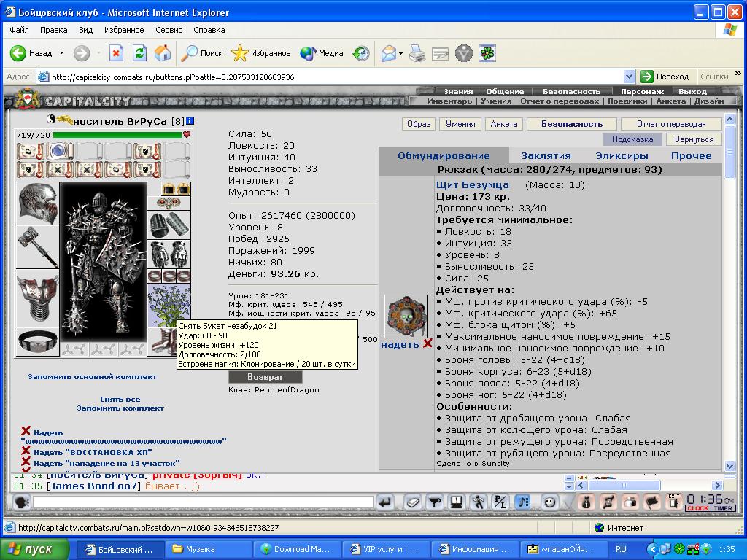Open the address bar dropdown
Viewport: 747px width, 560px height.
[629, 77]
